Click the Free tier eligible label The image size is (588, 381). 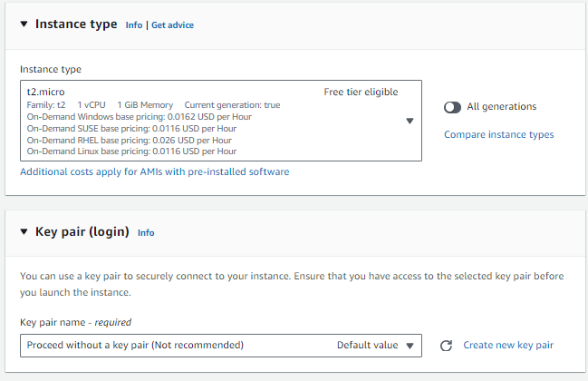(x=361, y=92)
